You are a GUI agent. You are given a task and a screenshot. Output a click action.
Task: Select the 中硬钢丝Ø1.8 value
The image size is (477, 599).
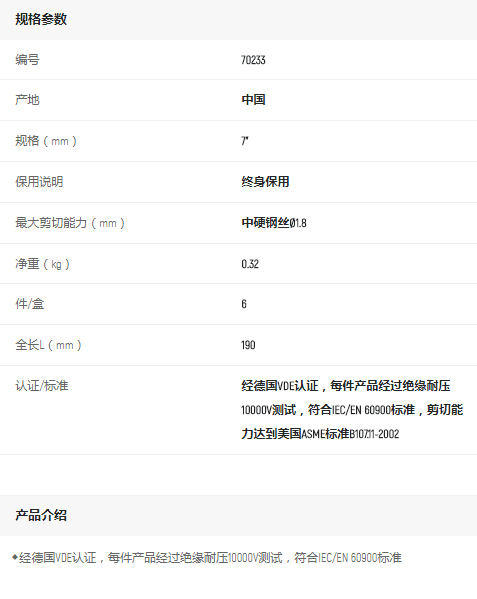274,223
